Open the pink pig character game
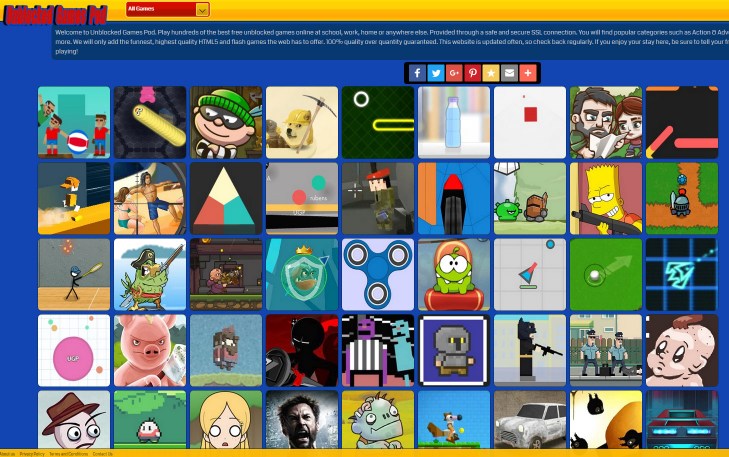 click(x=150, y=350)
